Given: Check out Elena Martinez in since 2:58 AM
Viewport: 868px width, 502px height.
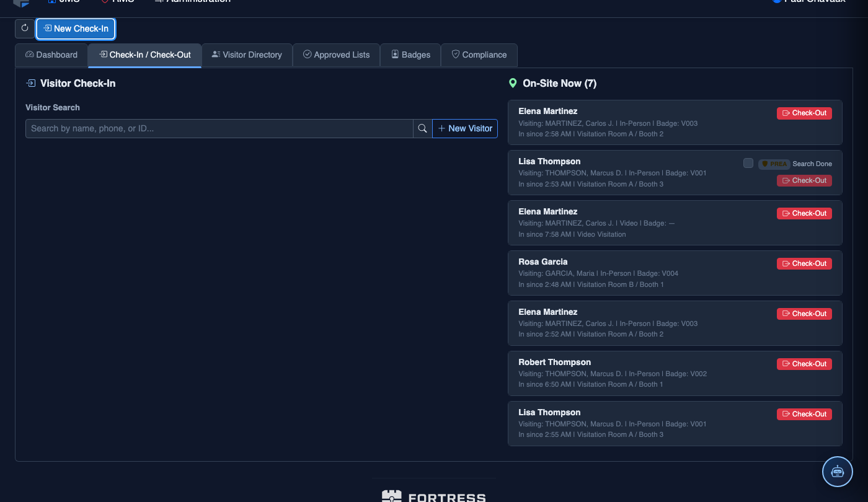Looking at the screenshot, I should pos(804,113).
